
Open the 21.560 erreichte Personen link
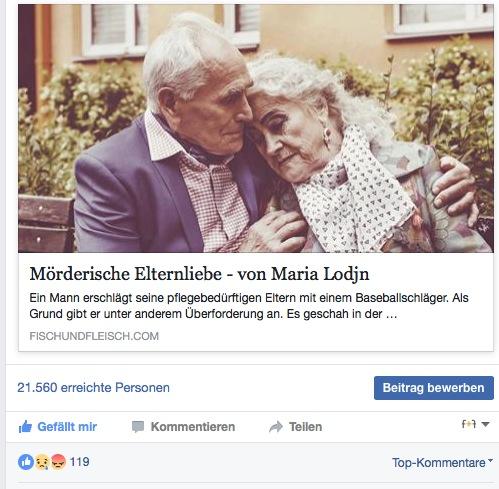[x=93, y=388]
